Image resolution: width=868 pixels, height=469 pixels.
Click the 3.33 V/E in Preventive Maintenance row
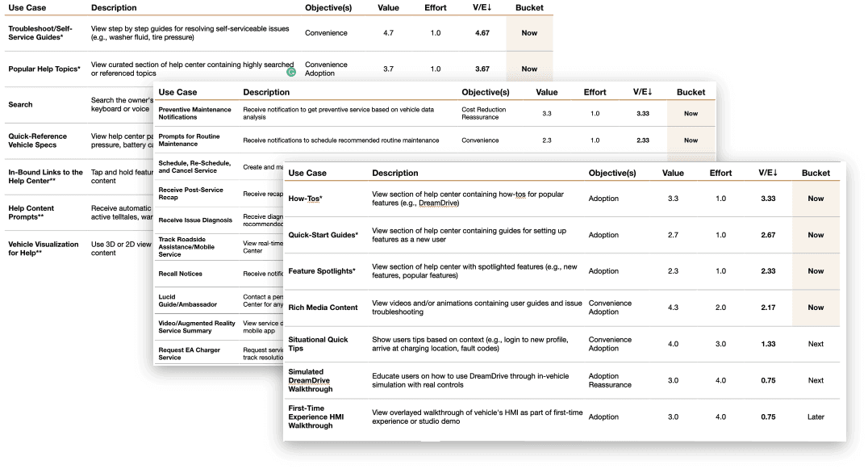pos(643,113)
